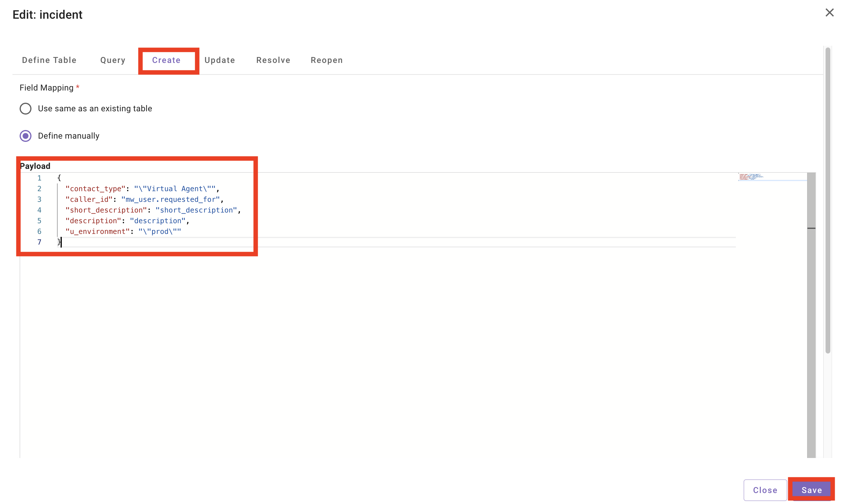Viewport: 841px width, 504px height.
Task: Switch to the Query tab
Action: click(x=113, y=60)
